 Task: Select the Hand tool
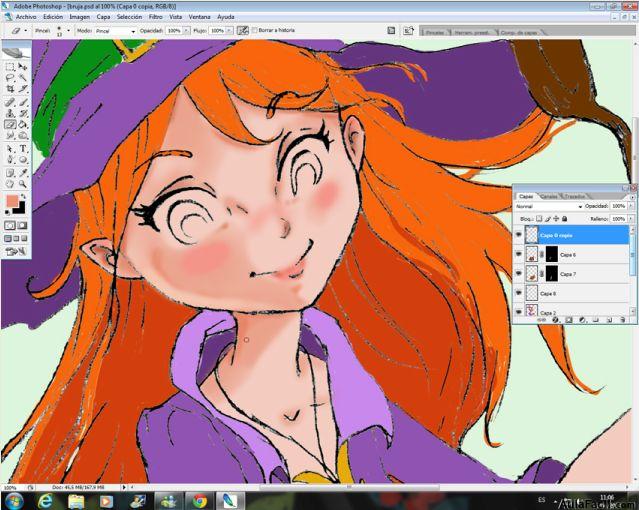pos(10,184)
